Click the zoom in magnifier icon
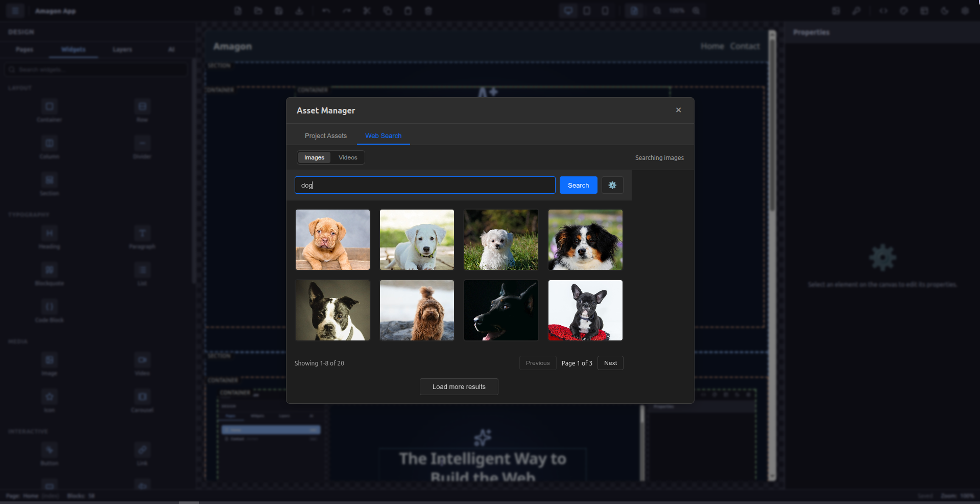Viewport: 980px width, 504px height. (696, 11)
